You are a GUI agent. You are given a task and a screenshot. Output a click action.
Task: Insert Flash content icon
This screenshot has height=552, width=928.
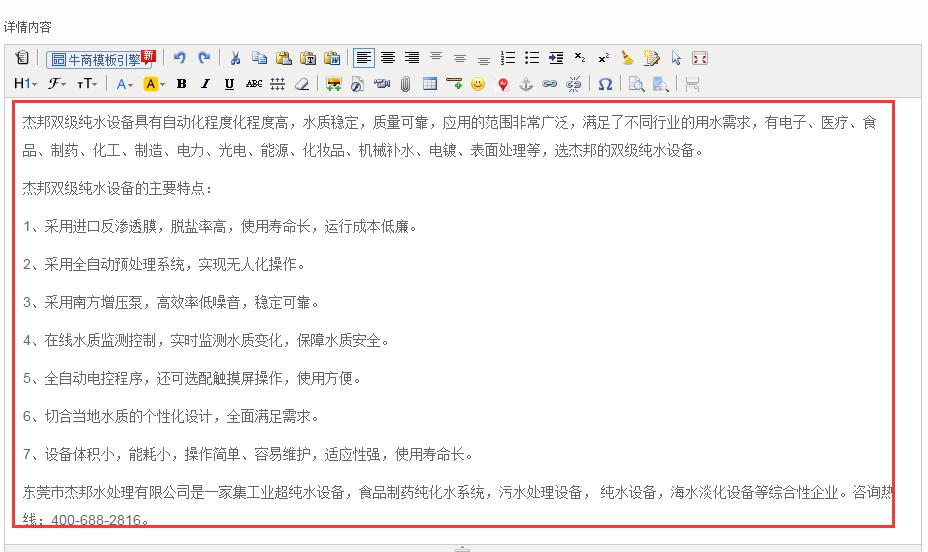(357, 84)
